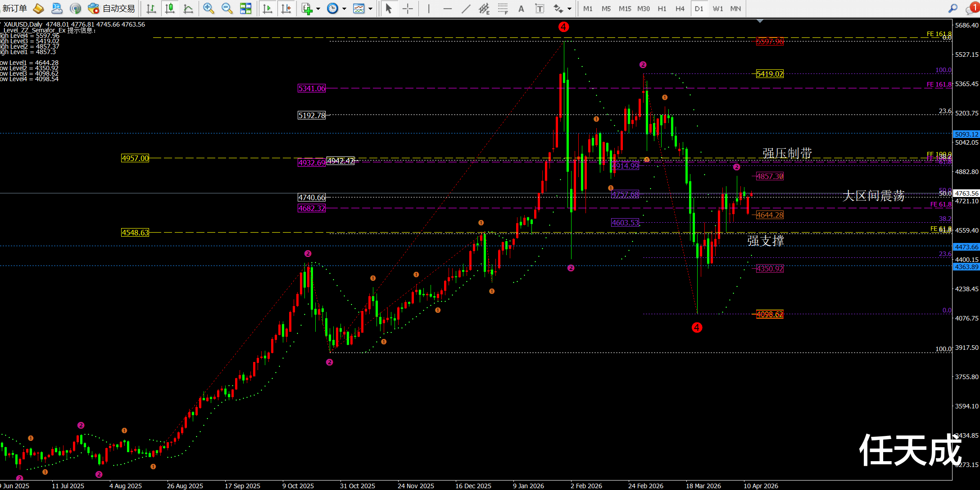Open the periodicity clock dropdown arrow
Screen dimensions: 980x490
click(x=345, y=9)
